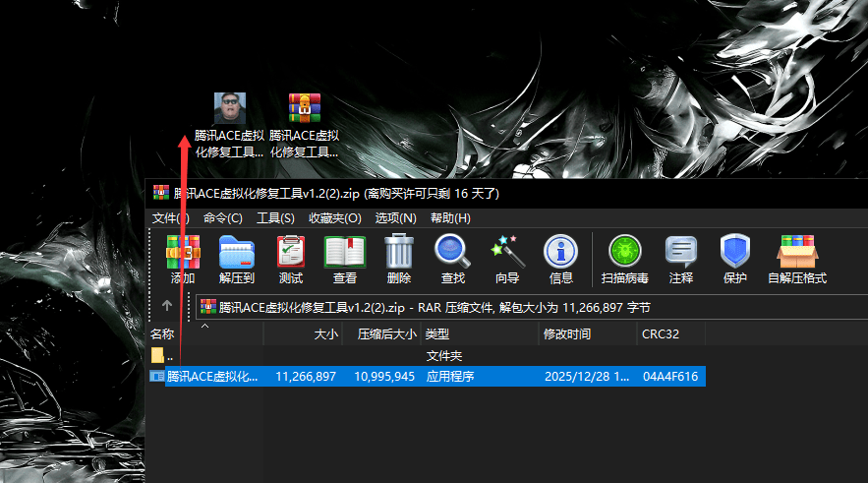The height and width of the screenshot is (483, 868).
Task: Sort the list by 名称 column
Action: [204, 334]
